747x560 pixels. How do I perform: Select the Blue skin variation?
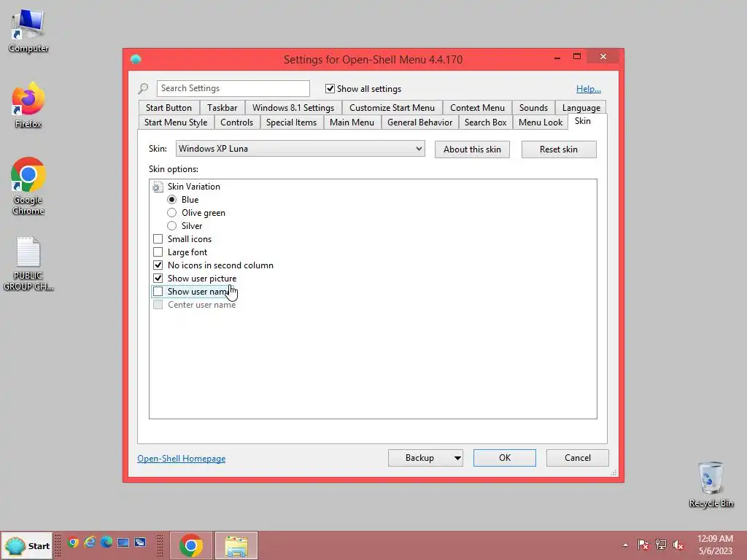pyautogui.click(x=172, y=200)
